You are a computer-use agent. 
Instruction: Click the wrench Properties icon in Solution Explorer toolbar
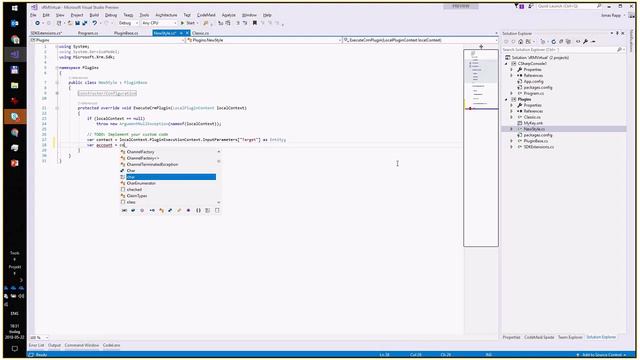click(x=585, y=42)
